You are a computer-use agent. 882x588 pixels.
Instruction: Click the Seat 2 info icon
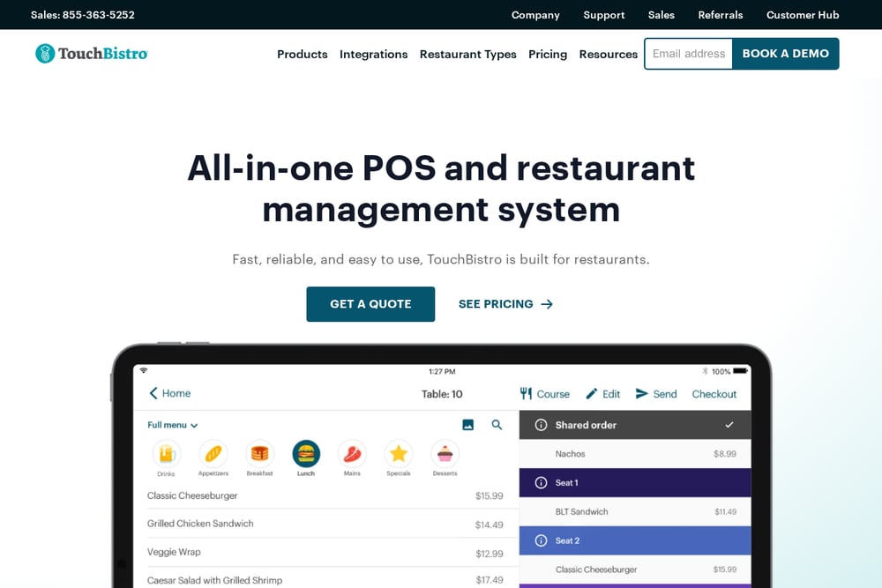click(x=541, y=540)
